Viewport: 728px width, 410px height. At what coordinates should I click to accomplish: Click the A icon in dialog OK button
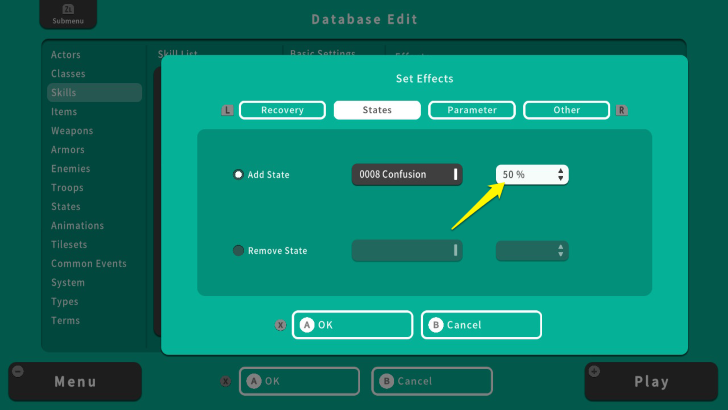pos(307,325)
